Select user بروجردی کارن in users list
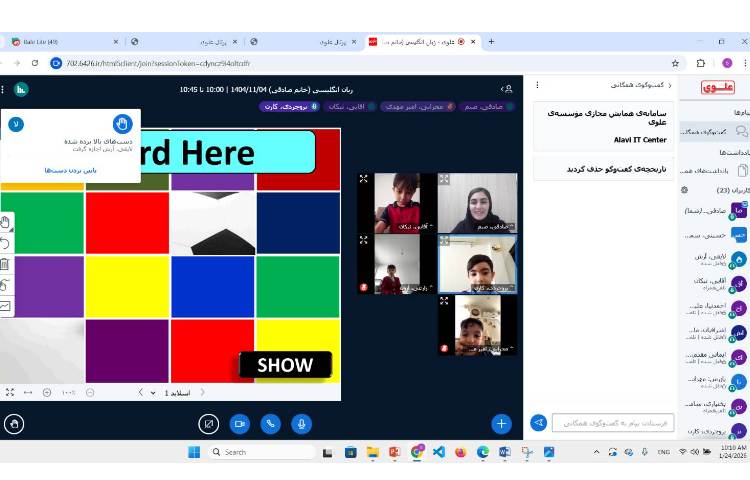The width and height of the screenshot is (750, 480). (715, 431)
